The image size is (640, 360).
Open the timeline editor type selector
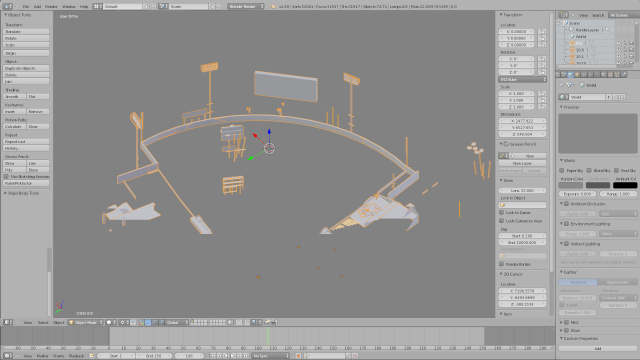pos(8,356)
